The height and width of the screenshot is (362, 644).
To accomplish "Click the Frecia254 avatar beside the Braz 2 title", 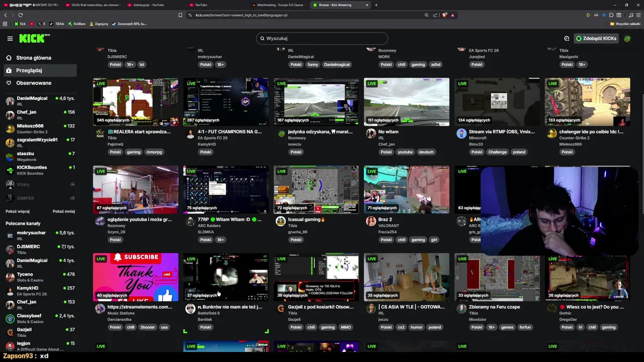I will tap(371, 221).
